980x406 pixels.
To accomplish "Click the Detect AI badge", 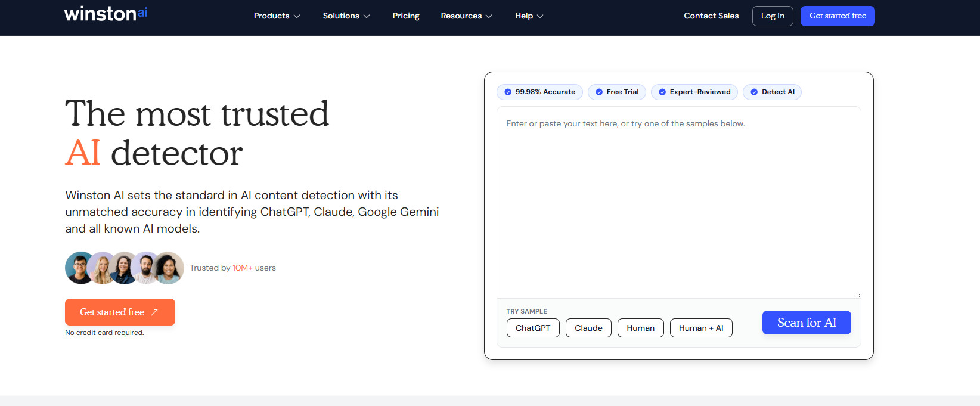I will pyautogui.click(x=772, y=92).
